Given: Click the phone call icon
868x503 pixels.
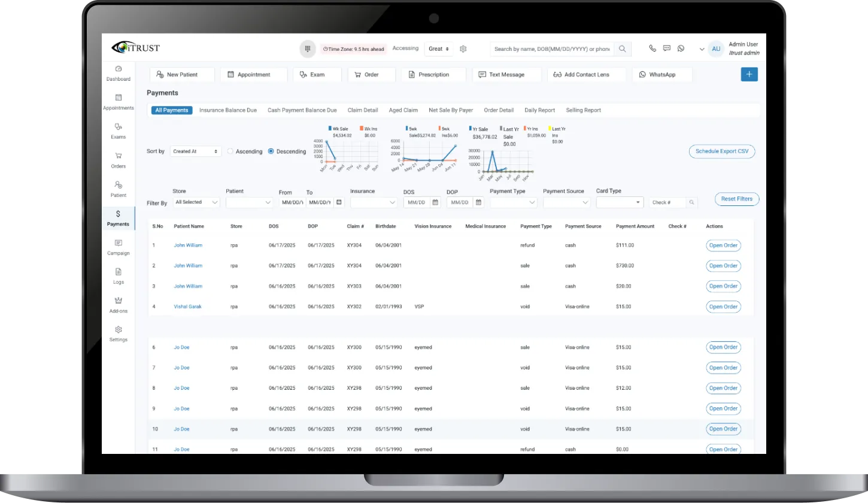Looking at the screenshot, I should click(x=652, y=49).
